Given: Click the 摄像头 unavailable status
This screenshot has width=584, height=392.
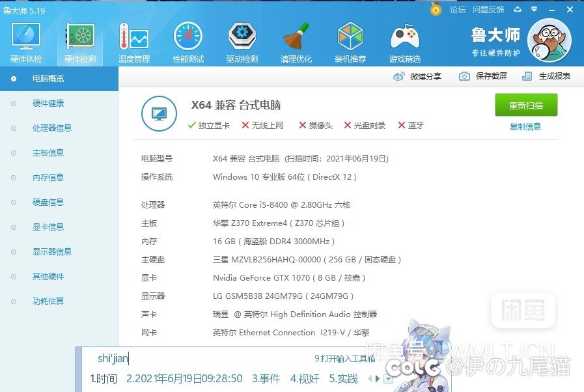Looking at the screenshot, I should click(x=316, y=125).
